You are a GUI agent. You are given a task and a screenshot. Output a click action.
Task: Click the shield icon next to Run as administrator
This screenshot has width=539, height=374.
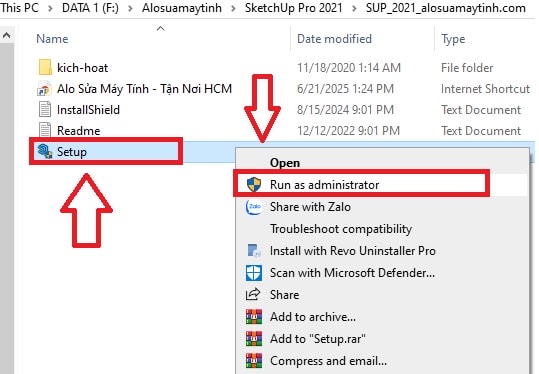click(254, 185)
